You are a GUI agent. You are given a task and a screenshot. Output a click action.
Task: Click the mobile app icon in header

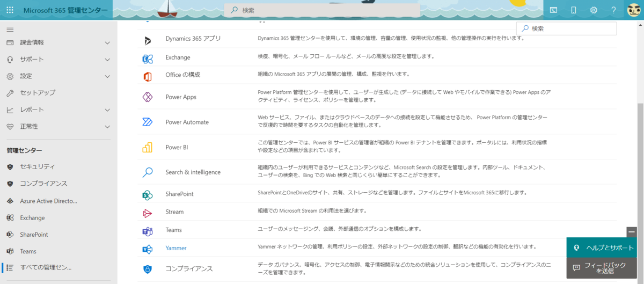click(573, 10)
